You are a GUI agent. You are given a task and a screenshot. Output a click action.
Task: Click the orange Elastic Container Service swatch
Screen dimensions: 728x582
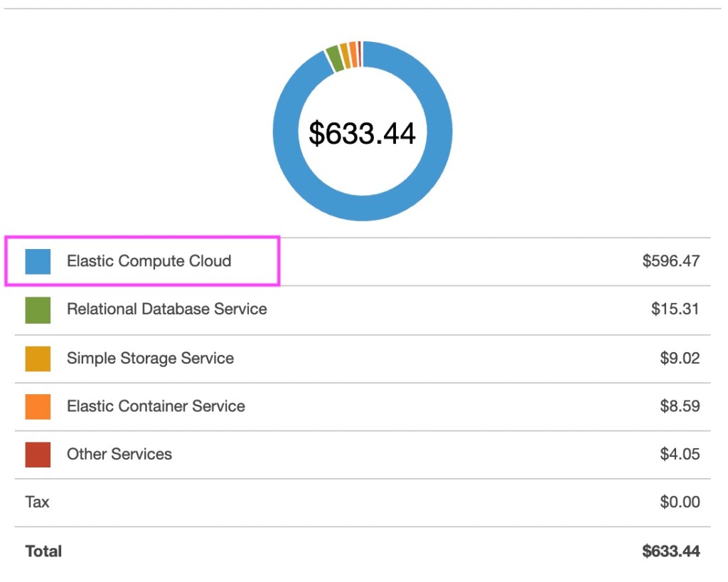[38, 406]
